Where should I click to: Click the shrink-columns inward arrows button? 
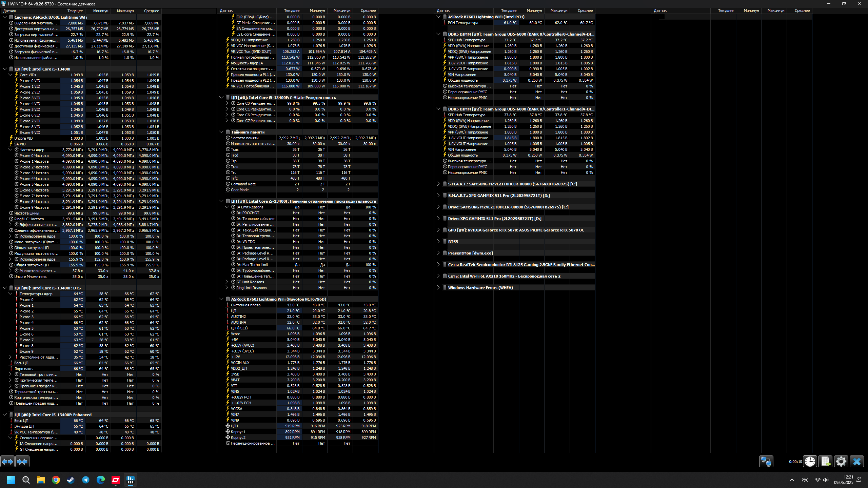22,461
